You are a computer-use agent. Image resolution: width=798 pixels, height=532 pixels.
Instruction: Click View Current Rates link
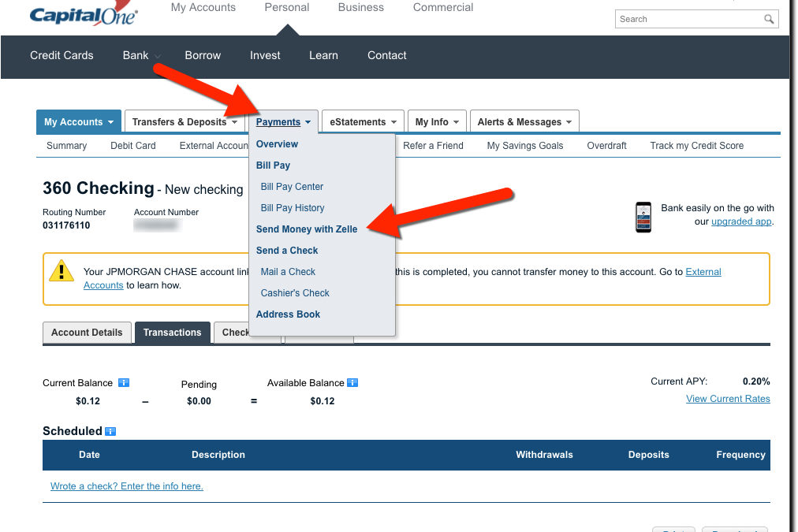click(x=728, y=399)
